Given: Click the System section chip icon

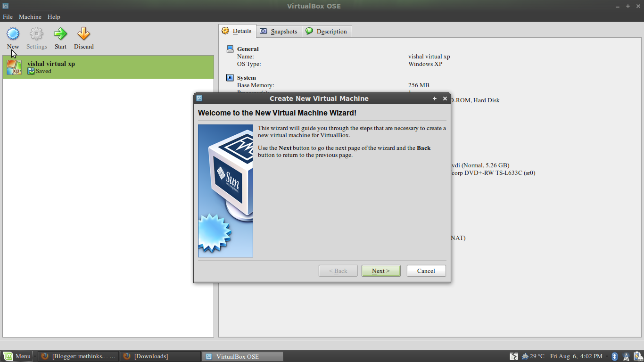Looking at the screenshot, I should pyautogui.click(x=230, y=77).
